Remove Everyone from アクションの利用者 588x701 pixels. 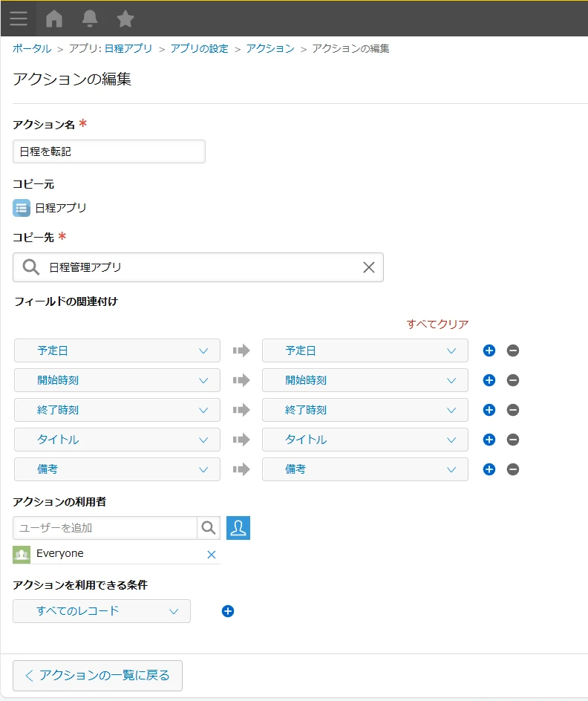click(x=211, y=553)
